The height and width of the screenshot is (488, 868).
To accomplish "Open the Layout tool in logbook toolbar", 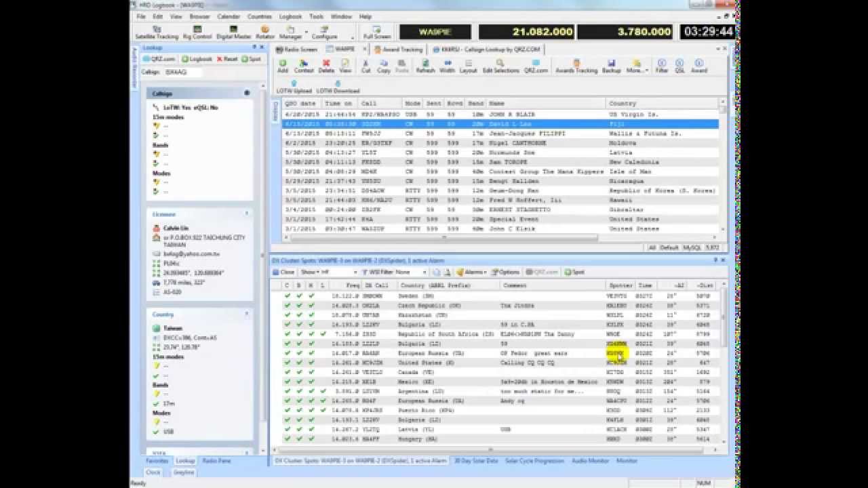I will pos(469,66).
